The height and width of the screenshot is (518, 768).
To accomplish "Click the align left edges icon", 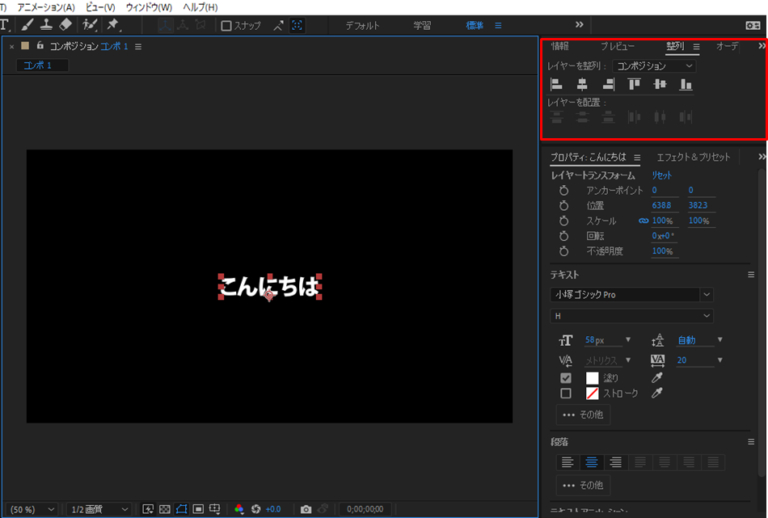I will (x=557, y=85).
